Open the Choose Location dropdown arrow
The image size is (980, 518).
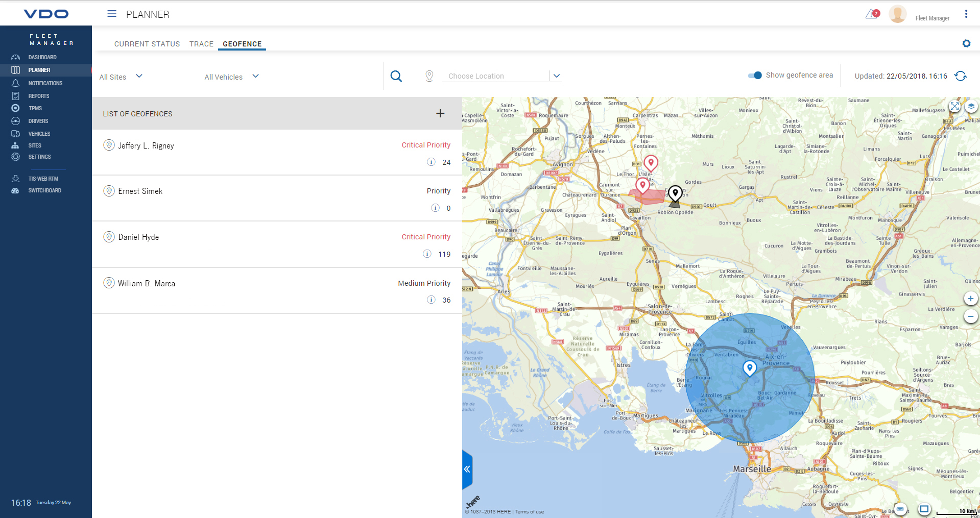[557, 76]
